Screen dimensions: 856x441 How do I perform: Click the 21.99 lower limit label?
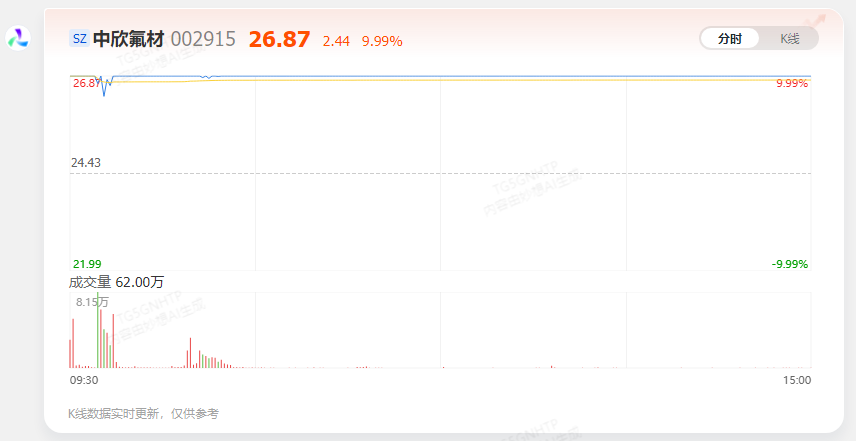click(87, 264)
